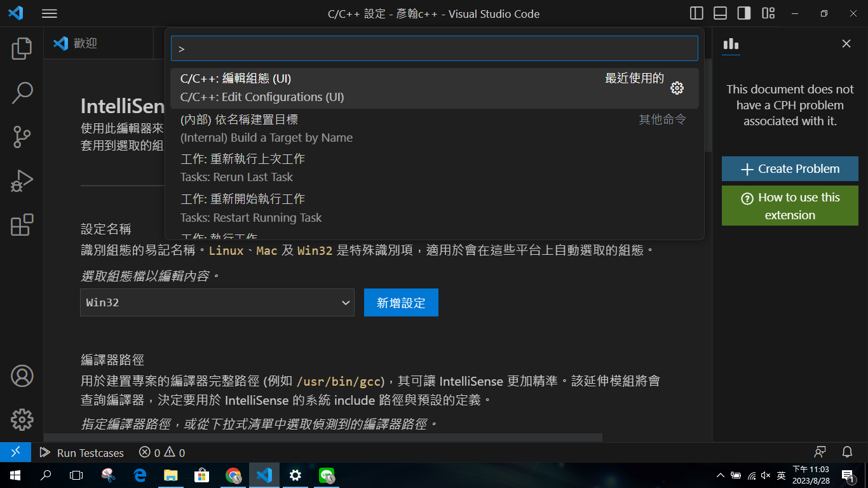Click the 編譯器路徑 compiler path heading
The height and width of the screenshot is (488, 868).
pyautogui.click(x=112, y=360)
